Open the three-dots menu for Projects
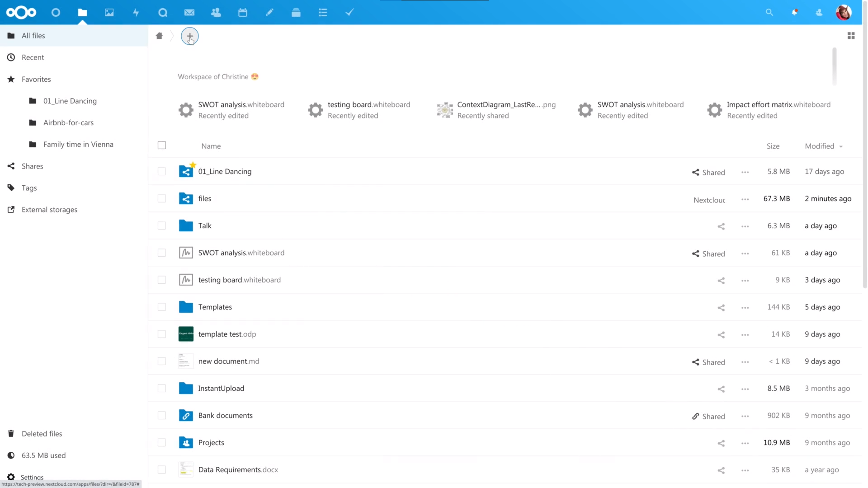This screenshot has height=488, width=868. click(745, 443)
